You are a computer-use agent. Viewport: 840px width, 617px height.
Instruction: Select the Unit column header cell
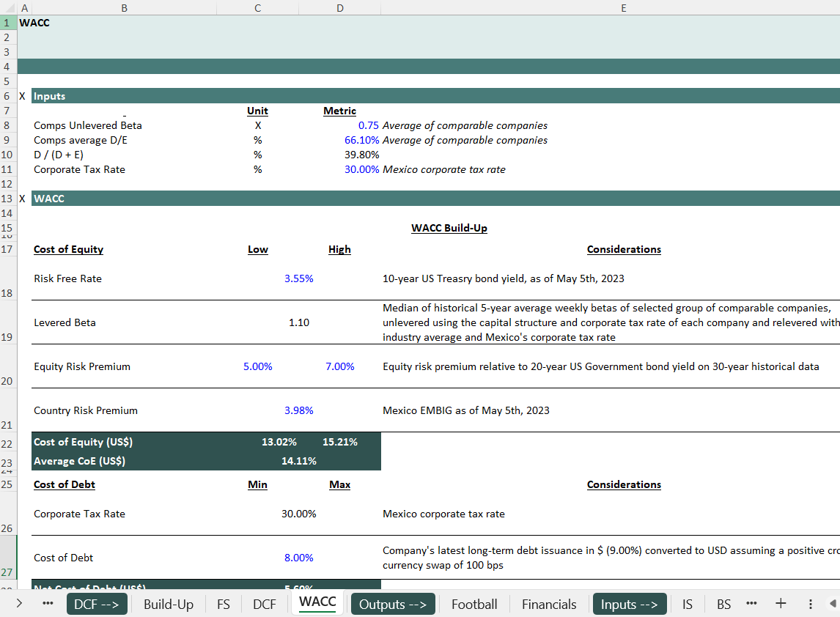[x=258, y=111]
